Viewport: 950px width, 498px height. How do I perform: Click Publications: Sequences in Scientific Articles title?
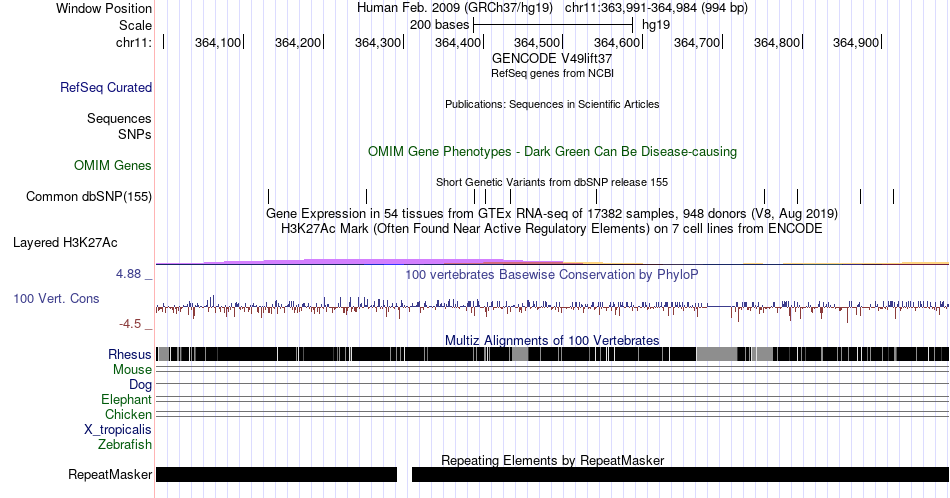(552, 104)
